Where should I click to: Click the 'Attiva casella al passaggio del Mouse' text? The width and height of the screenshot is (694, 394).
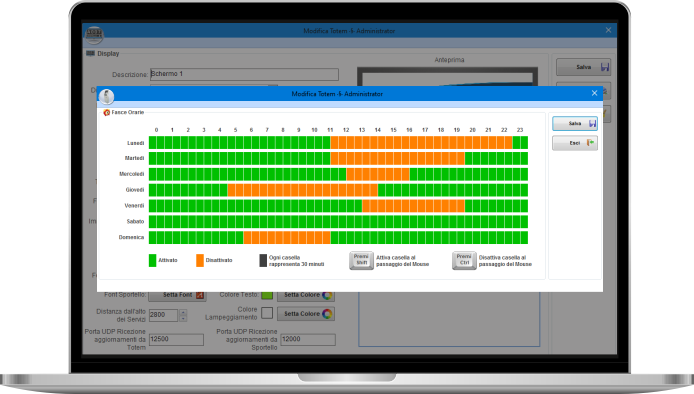point(402,261)
